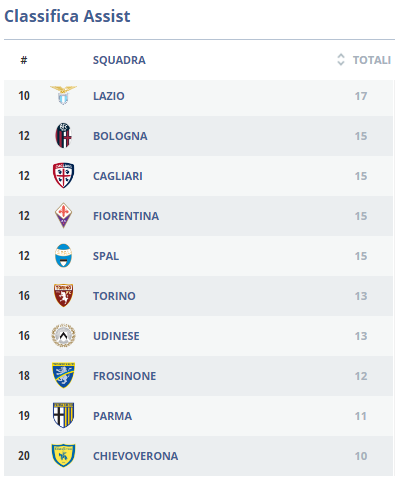395x488 pixels.
Task: Click the UDINESE team name
Action: tap(116, 336)
